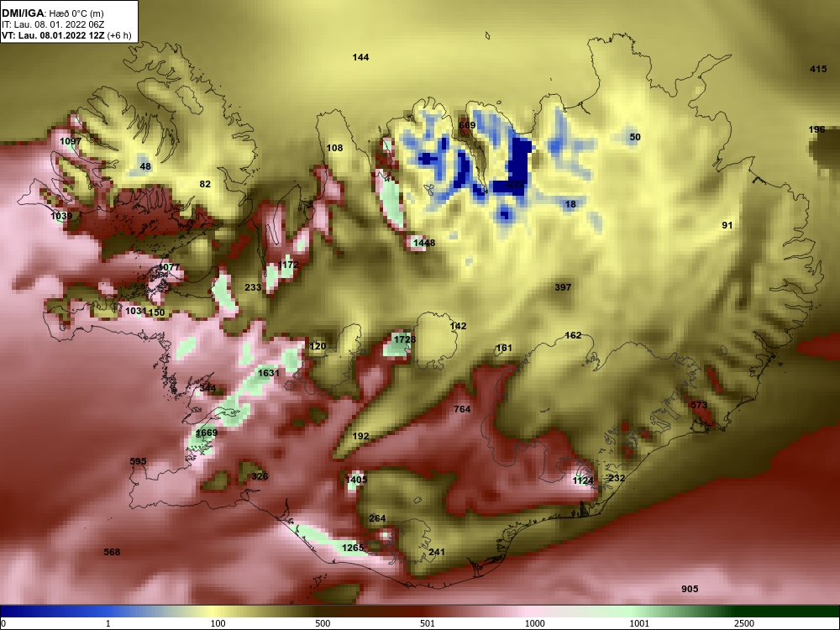
Task: Select the 1097 label in the Westfjords
Action: coord(71,141)
